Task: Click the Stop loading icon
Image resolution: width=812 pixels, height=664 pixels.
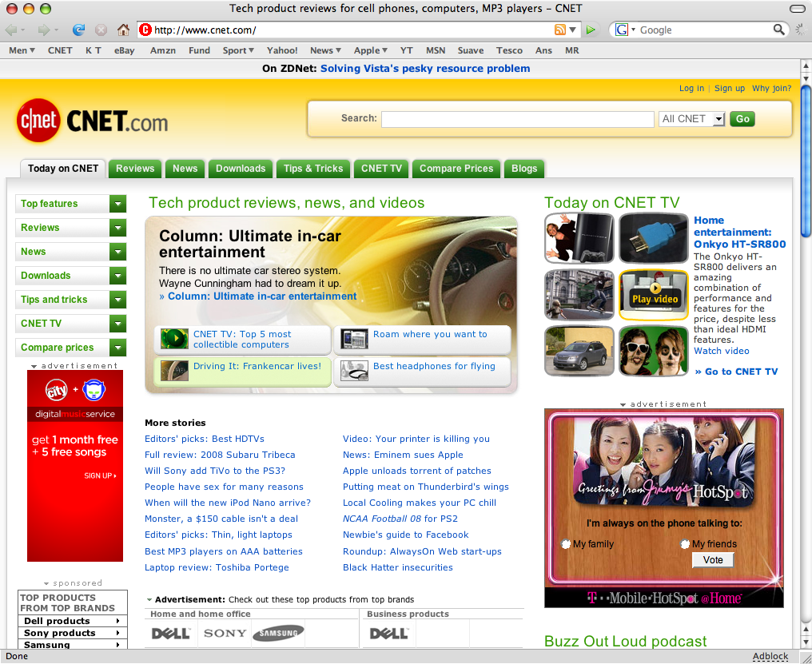Action: (x=101, y=30)
